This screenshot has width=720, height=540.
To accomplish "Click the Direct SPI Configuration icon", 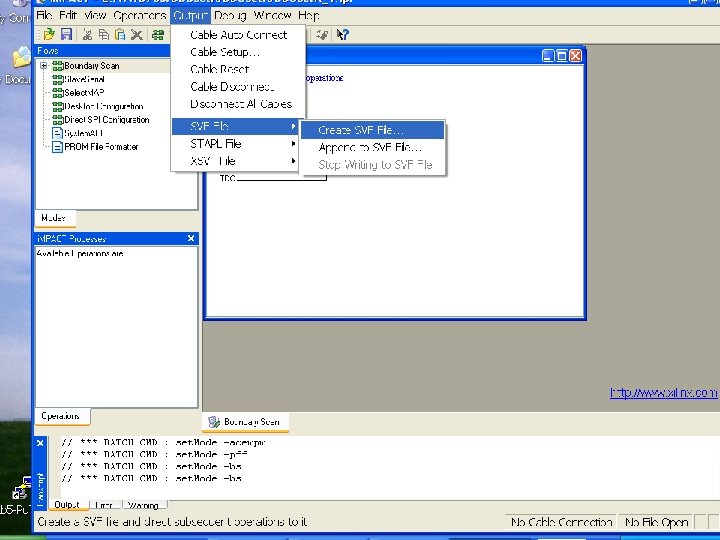I will (x=57, y=120).
